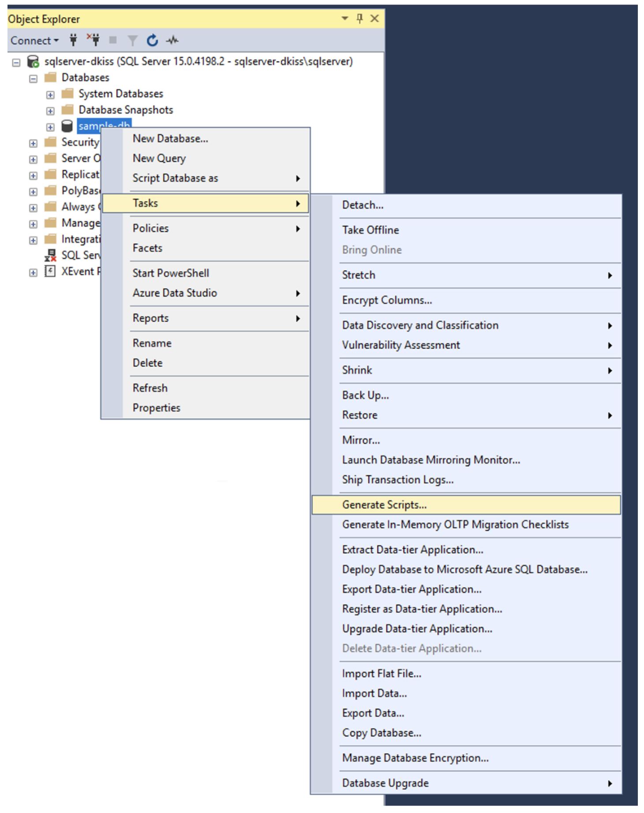Click the Security folder icon
The height and width of the screenshot is (813, 644).
coord(51,142)
